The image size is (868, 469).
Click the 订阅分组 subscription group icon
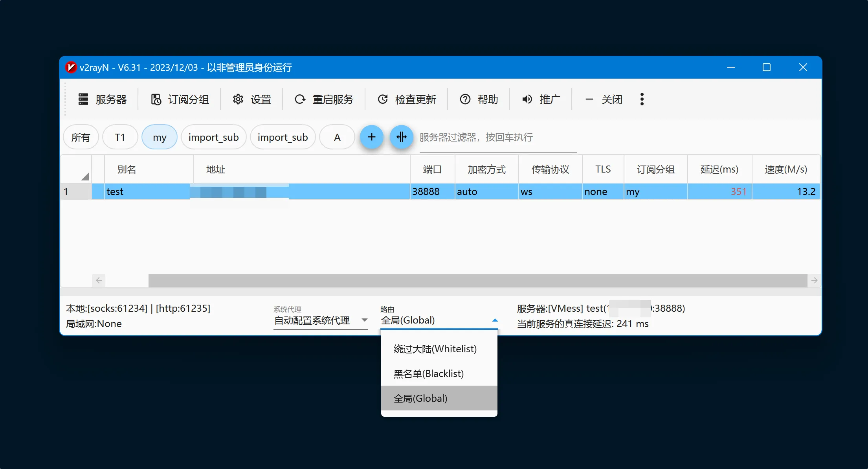pyautogui.click(x=156, y=99)
